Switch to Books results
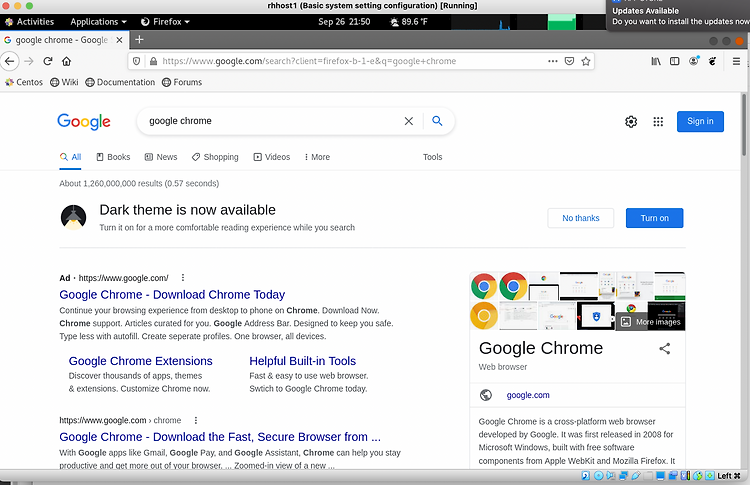The image size is (750, 485). point(113,157)
